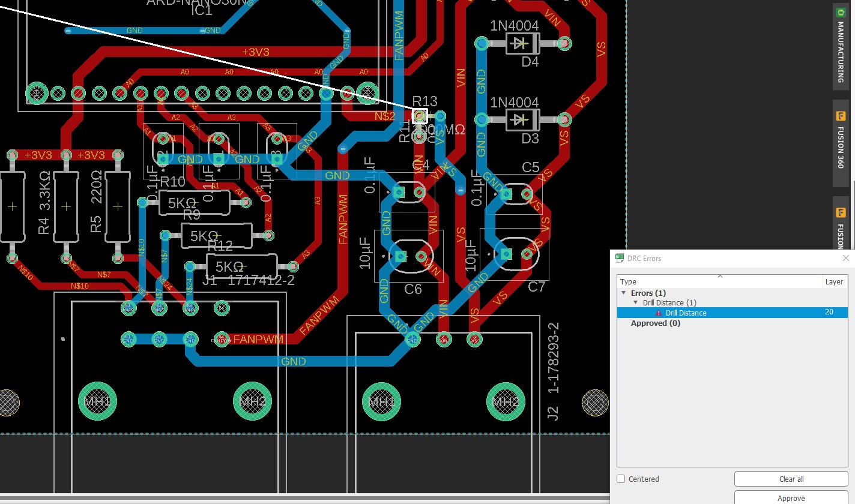This screenshot has width=855, height=504.
Task: Click the R12 resistor label
Action: 220,245
